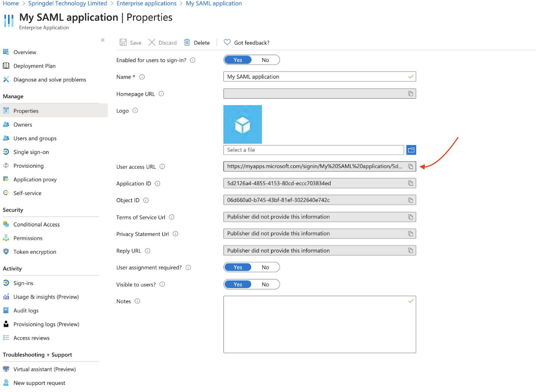Click Got feedback? link
Viewport: 536px width, 392px height.
coord(246,43)
